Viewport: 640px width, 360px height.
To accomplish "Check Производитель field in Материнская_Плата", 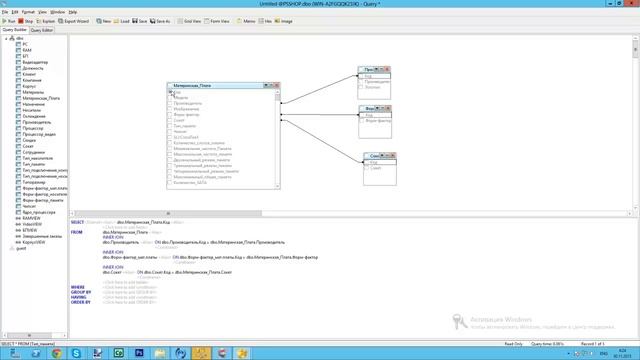I will (x=170, y=104).
